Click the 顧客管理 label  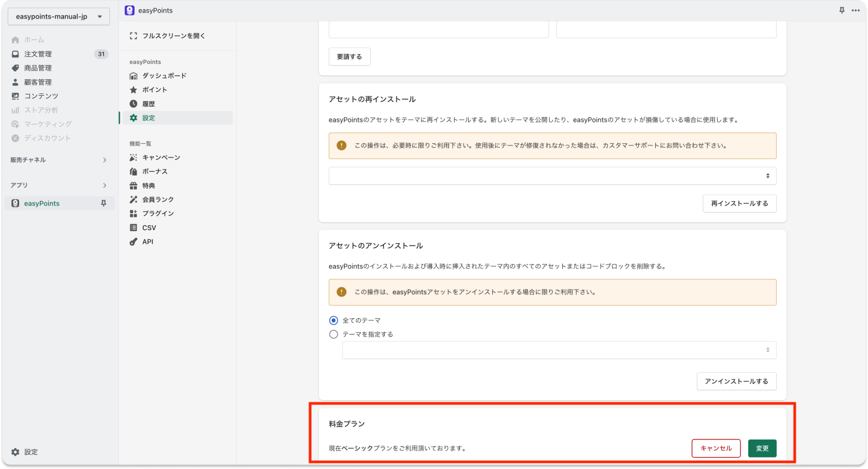click(x=38, y=82)
